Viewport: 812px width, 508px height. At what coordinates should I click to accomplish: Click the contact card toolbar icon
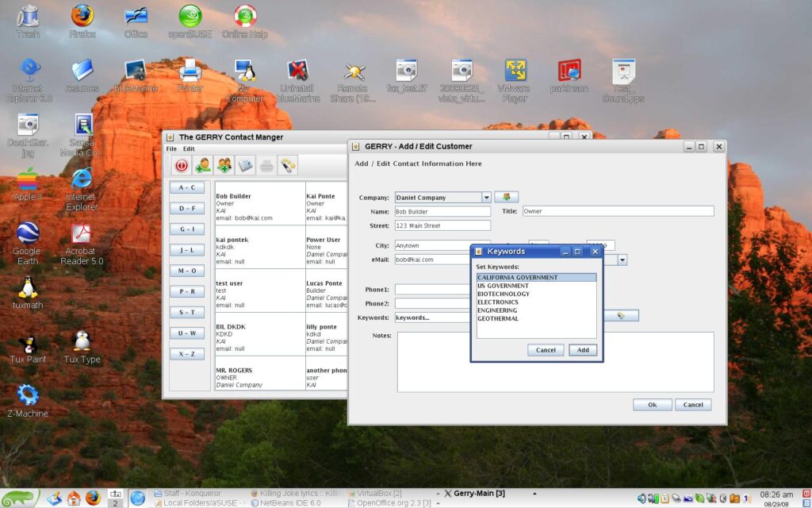[x=245, y=165]
